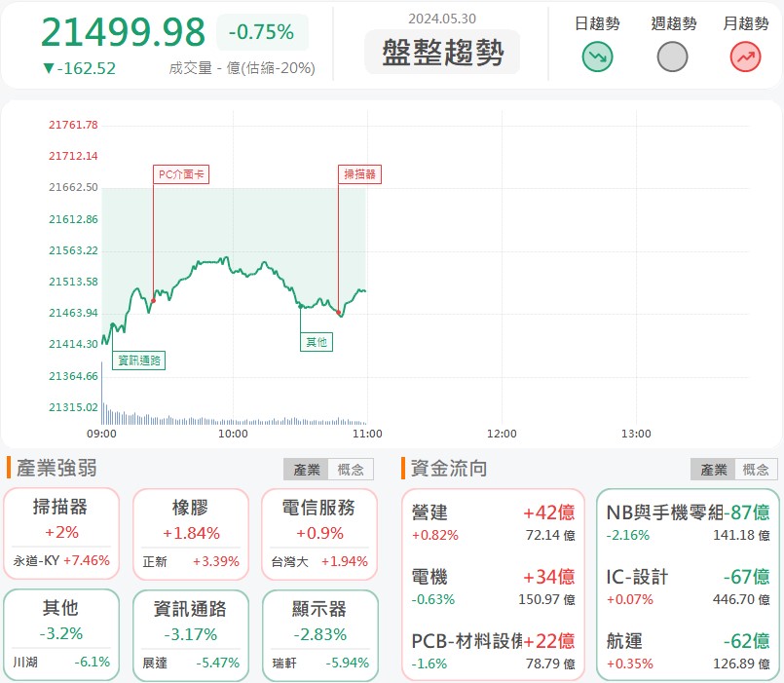Select 產業 tab in 資金流向 section
This screenshot has height=683, width=784.
(x=713, y=470)
